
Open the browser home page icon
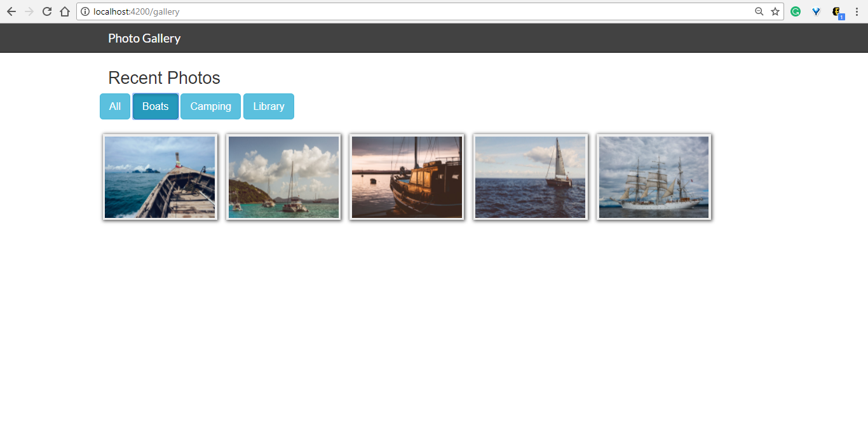64,11
